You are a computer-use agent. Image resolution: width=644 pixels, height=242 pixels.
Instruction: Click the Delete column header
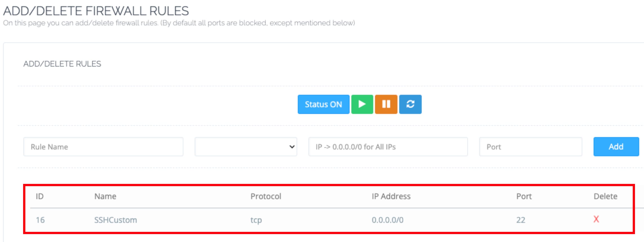click(605, 196)
